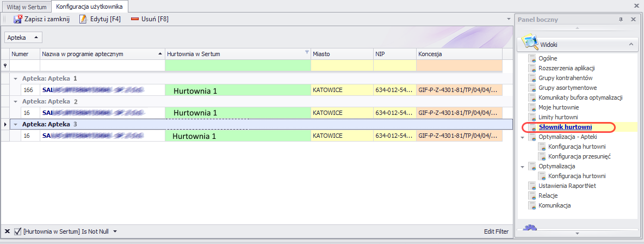Open the Limity hurtowni view item
Screen dimensions: 644x244
(558, 117)
